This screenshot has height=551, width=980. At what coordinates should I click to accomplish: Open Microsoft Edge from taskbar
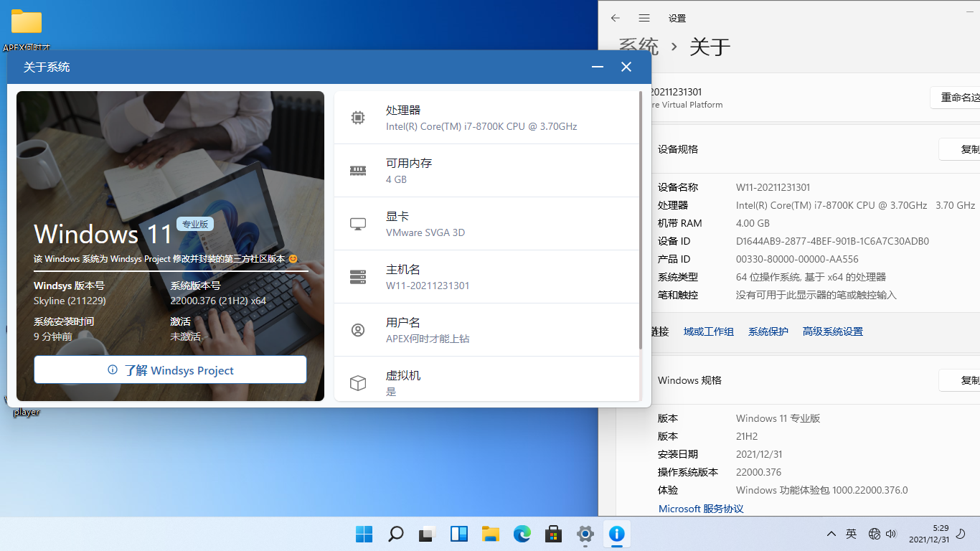click(522, 534)
